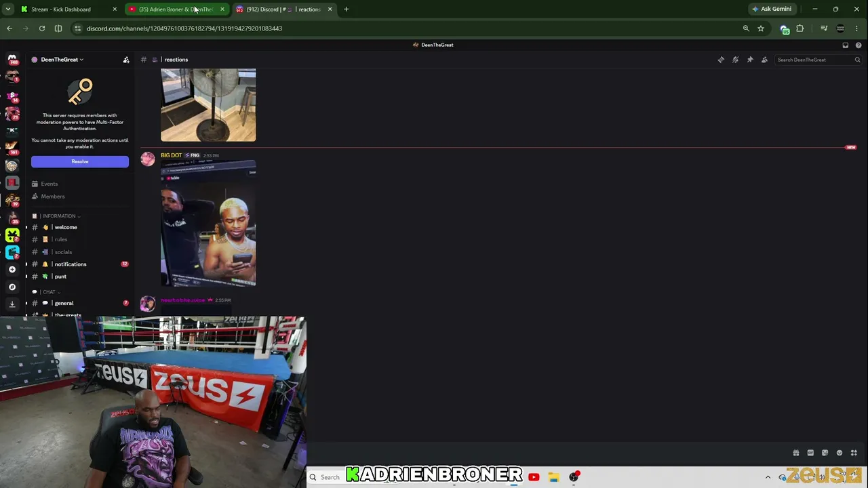Open the Extensions puzzle icon
The image size is (868, 488).
click(x=800, y=28)
